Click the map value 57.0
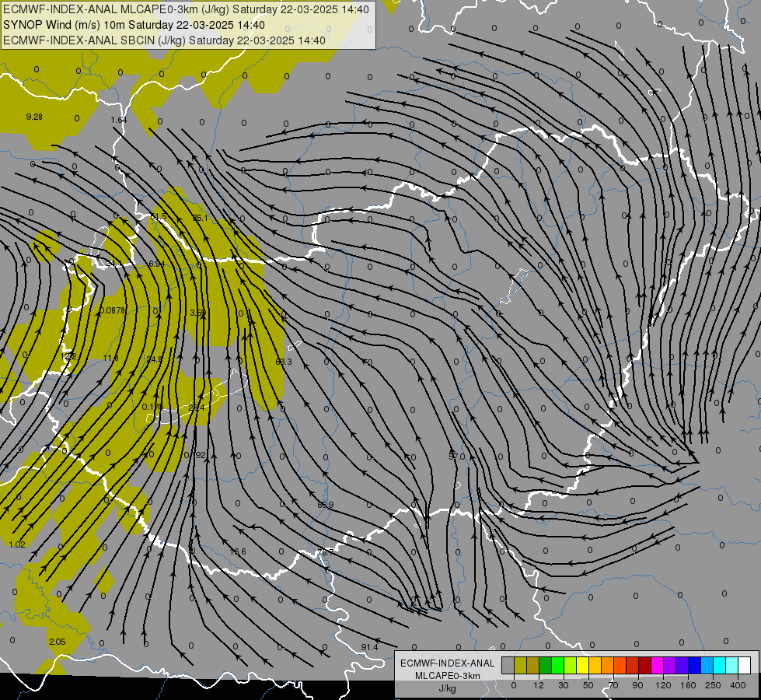761x700 pixels. coord(457,457)
